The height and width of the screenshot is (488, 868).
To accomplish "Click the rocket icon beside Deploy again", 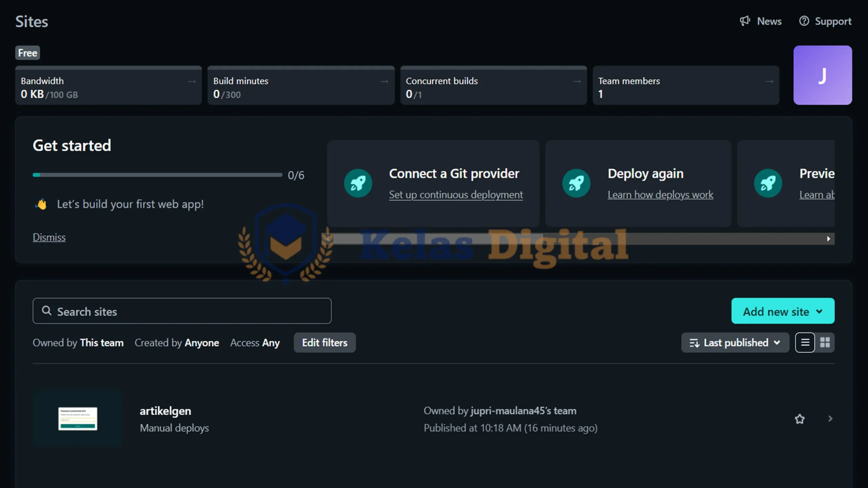I will [576, 183].
